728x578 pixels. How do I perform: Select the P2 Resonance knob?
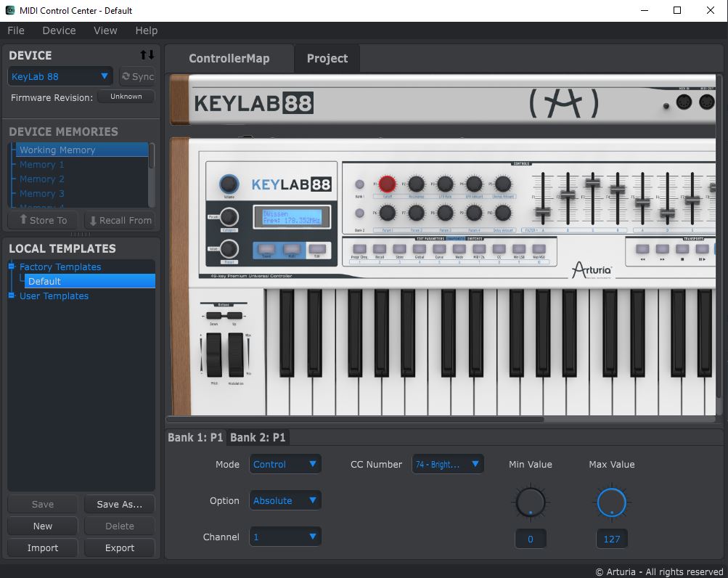(416, 184)
